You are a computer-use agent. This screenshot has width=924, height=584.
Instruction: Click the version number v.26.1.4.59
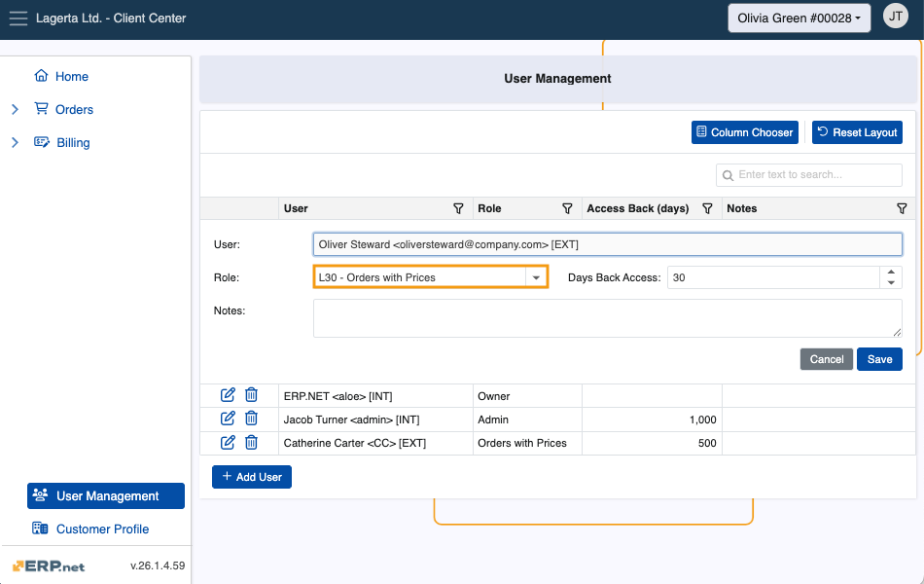tap(158, 566)
